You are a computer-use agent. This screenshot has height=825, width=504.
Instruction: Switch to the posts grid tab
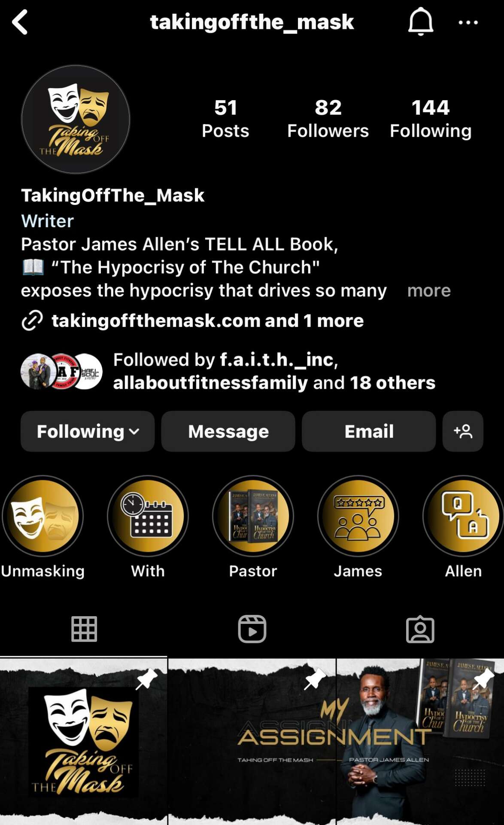point(84,629)
